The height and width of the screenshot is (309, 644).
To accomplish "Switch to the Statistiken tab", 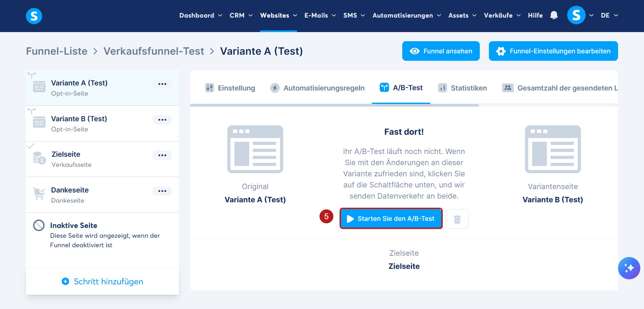I will point(462,88).
